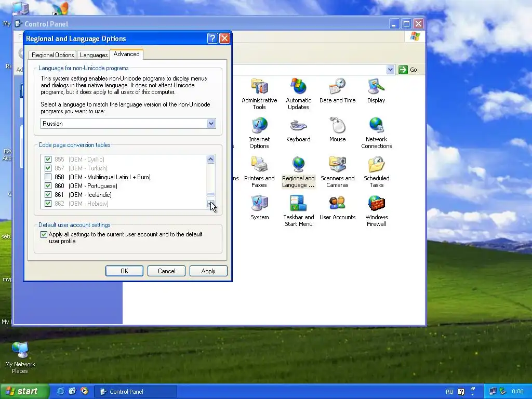Click the Go arrow button in address bar
Screen dimensions: 532x399
click(403, 70)
